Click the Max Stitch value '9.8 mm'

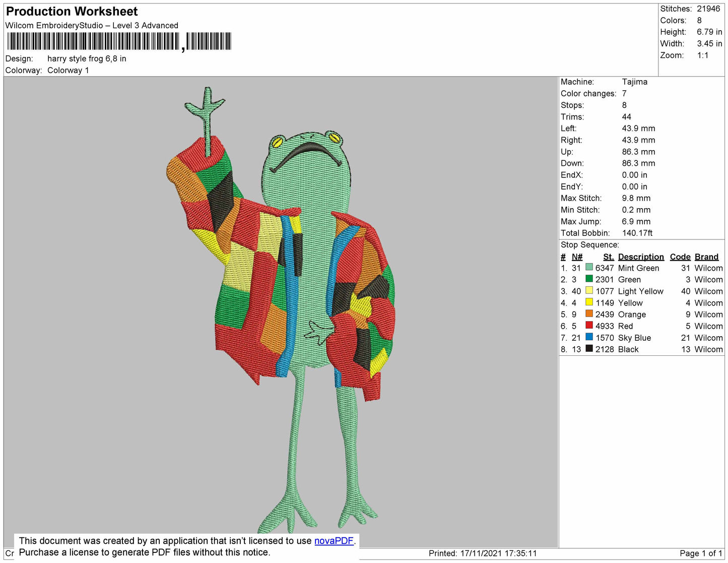[636, 198]
